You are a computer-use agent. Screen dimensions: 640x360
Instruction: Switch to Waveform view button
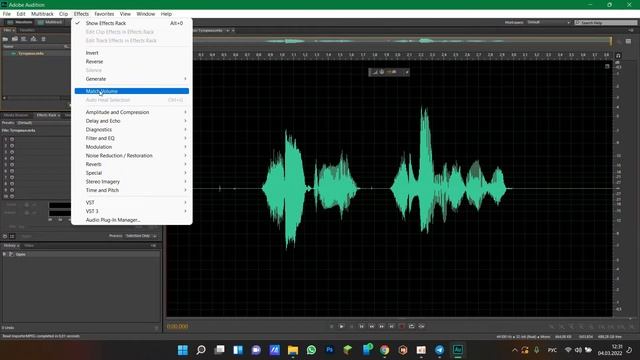tap(19, 22)
